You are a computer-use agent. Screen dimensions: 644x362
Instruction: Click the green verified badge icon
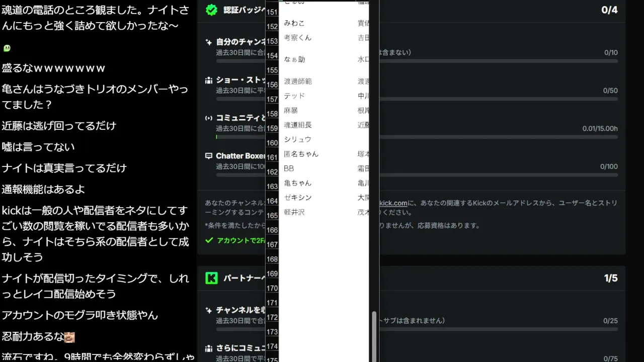point(212,10)
